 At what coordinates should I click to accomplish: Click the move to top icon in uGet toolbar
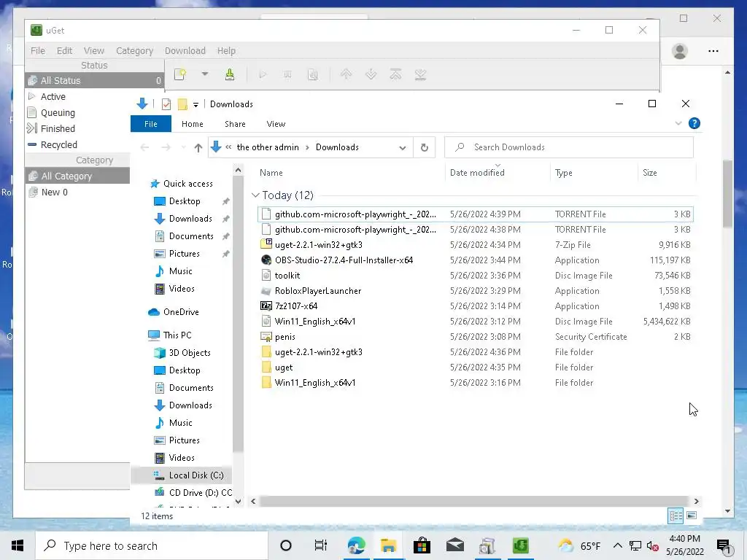click(395, 74)
